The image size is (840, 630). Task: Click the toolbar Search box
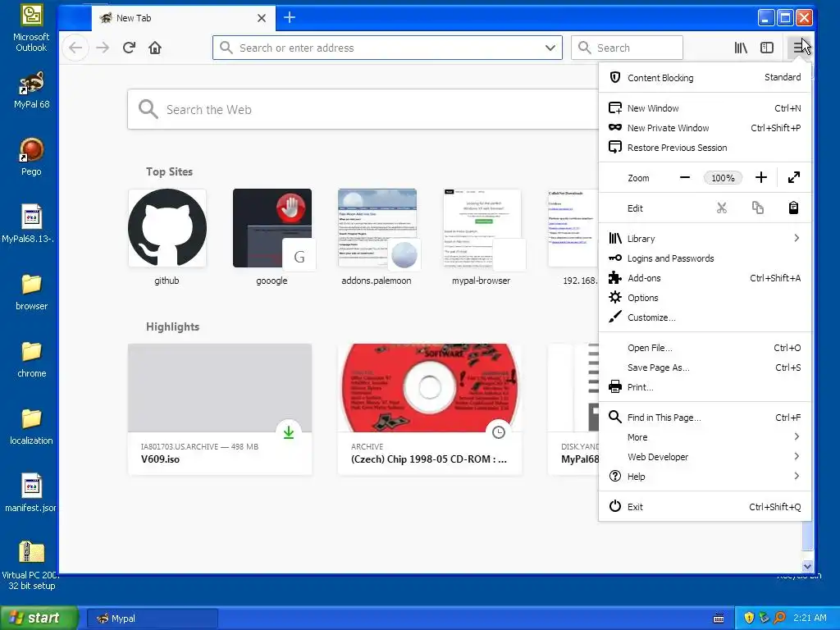tap(627, 48)
